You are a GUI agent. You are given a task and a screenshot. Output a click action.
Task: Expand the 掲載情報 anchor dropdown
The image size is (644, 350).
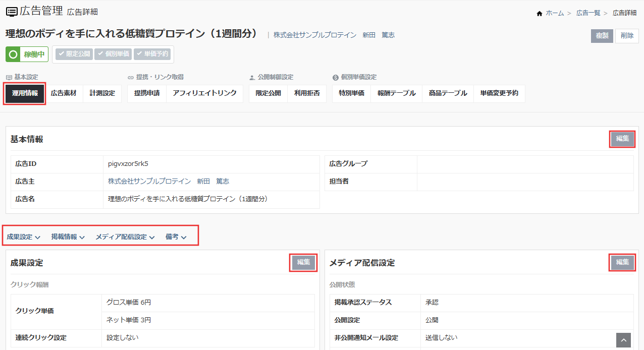click(x=68, y=237)
